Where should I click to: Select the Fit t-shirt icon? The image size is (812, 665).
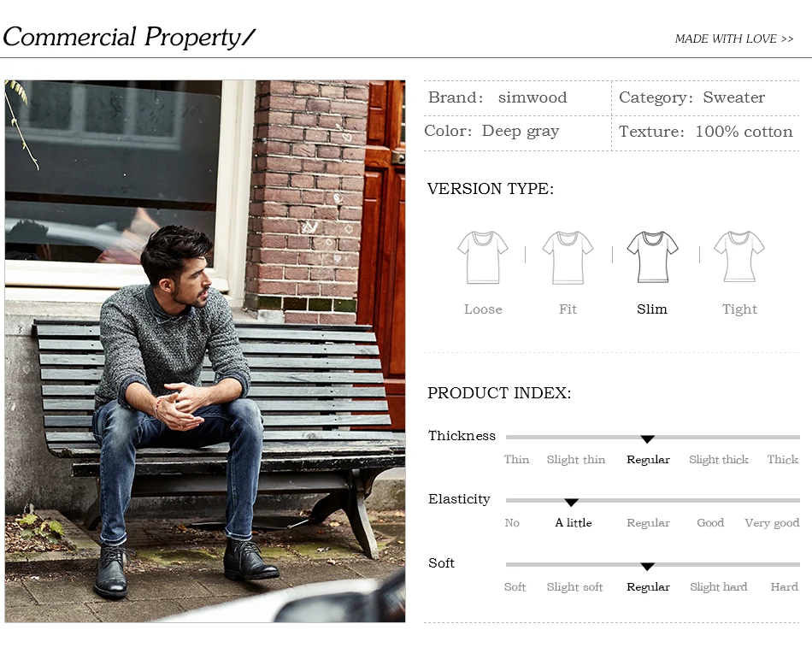click(x=568, y=257)
